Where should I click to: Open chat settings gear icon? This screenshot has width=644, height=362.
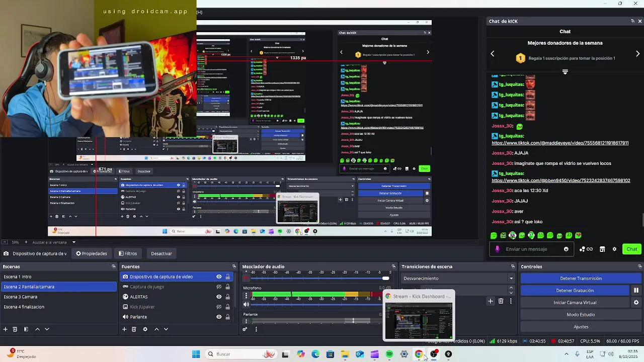click(x=614, y=249)
